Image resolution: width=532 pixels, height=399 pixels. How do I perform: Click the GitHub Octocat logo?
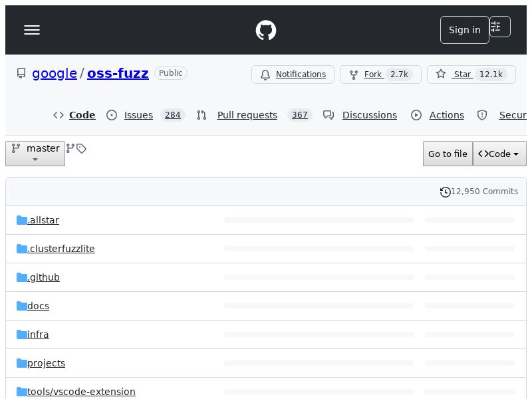[266, 30]
